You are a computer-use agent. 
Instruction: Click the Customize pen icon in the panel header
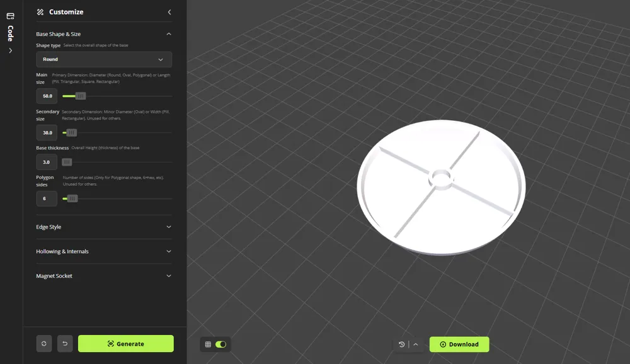[x=40, y=12]
